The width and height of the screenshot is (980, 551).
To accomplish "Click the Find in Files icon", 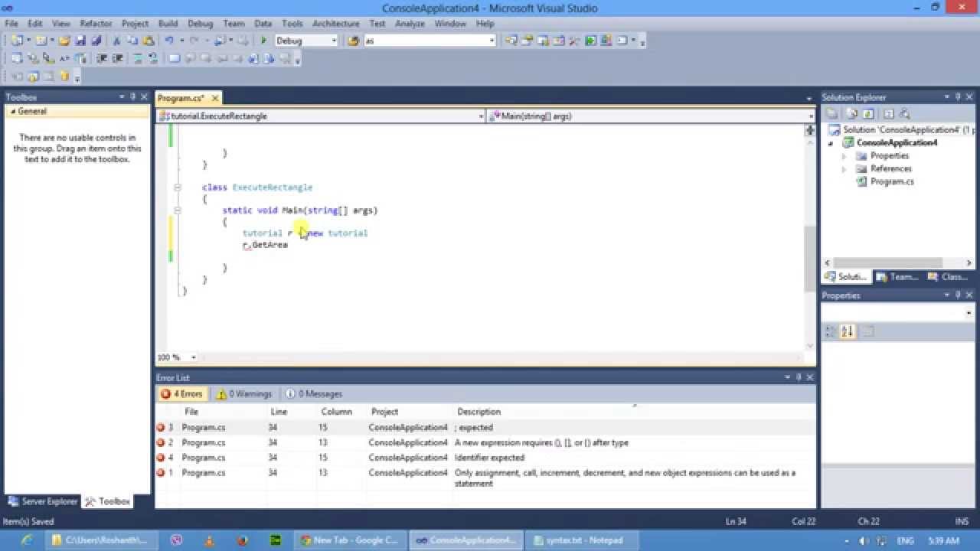I will point(353,41).
